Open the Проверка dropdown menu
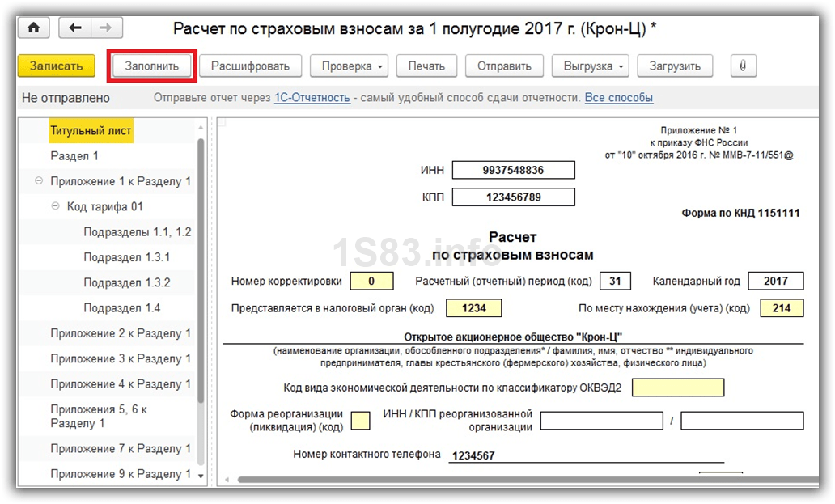This screenshot has width=835, height=504. (349, 66)
